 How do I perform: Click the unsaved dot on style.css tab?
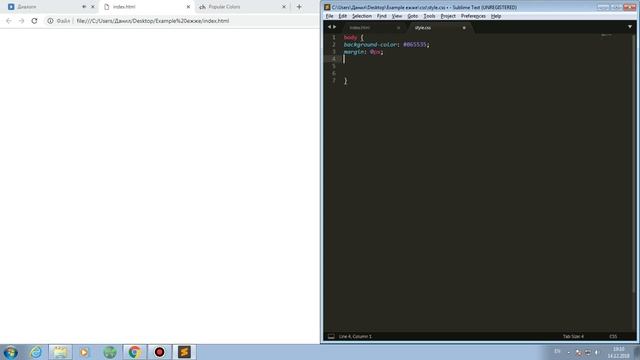pos(464,28)
